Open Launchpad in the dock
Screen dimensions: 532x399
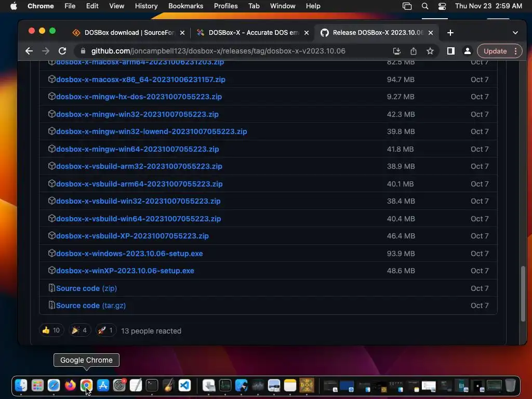pyautogui.click(x=37, y=385)
